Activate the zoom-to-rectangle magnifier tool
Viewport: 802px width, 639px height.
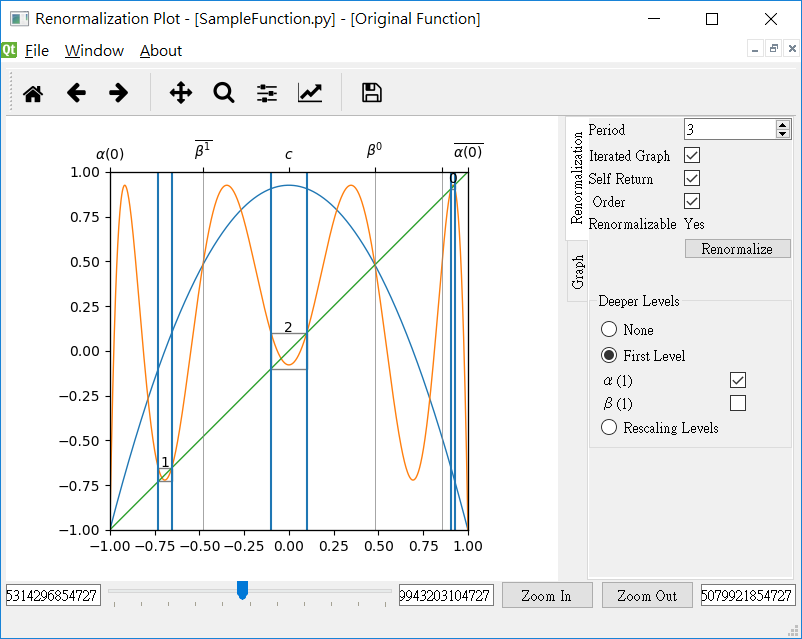[224, 93]
